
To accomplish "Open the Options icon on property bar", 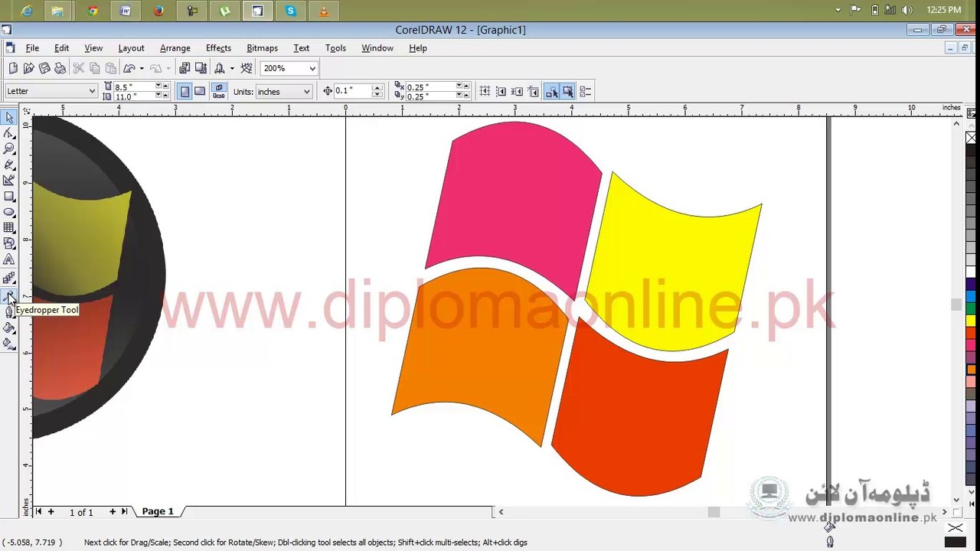I will pos(585,92).
